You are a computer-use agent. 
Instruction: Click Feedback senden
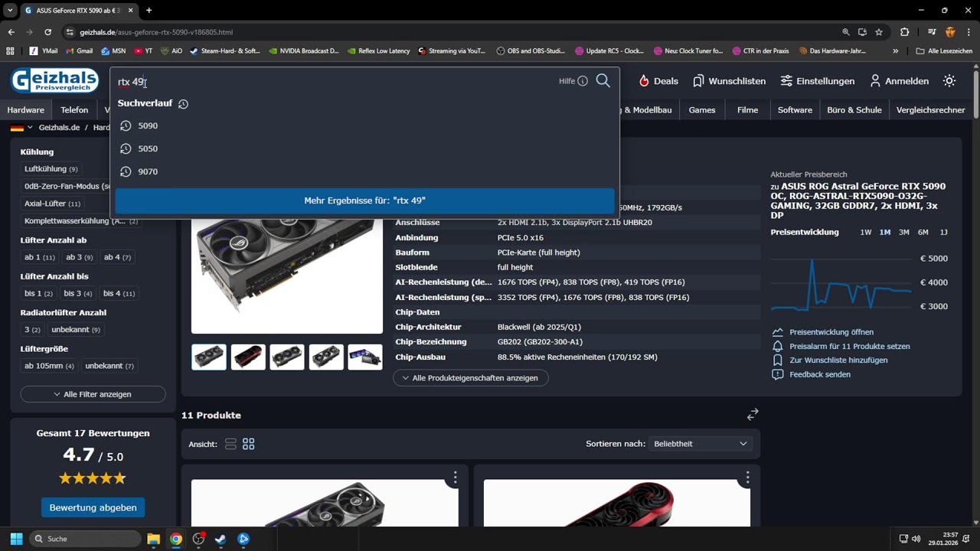tap(812, 374)
